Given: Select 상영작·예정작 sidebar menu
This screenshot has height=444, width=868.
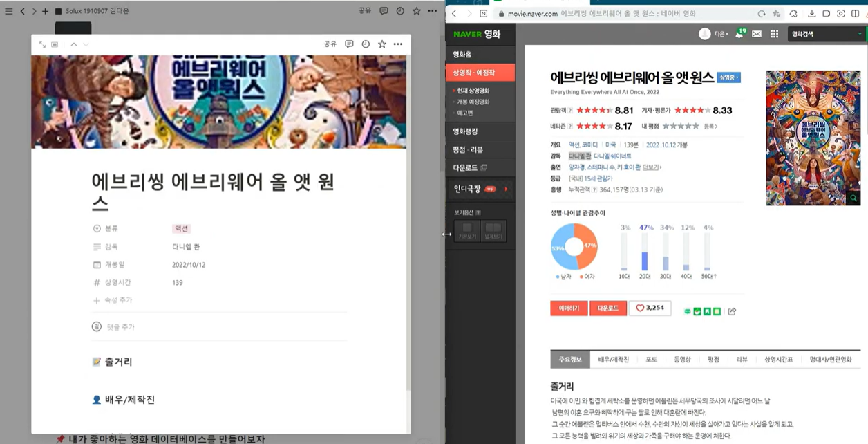Looking at the screenshot, I should 480,73.
